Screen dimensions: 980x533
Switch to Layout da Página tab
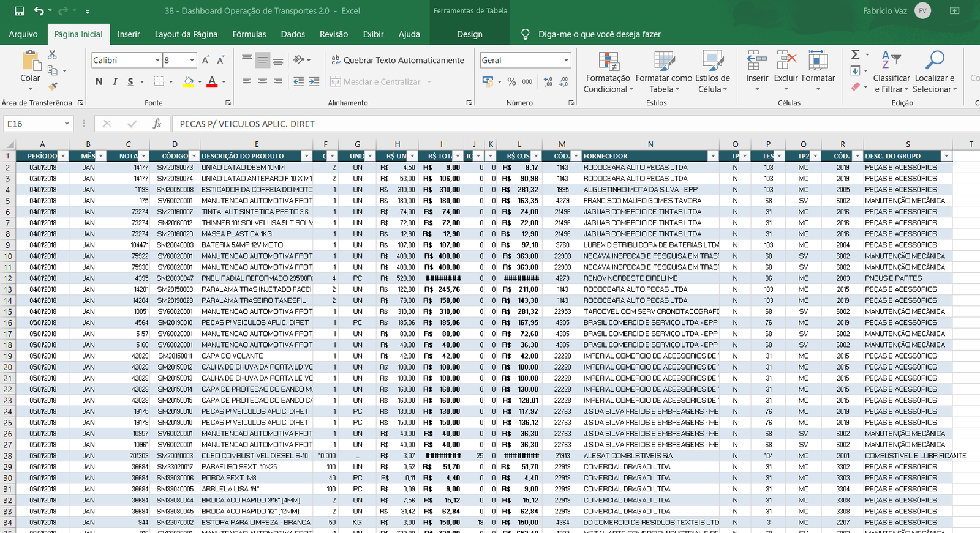186,34
